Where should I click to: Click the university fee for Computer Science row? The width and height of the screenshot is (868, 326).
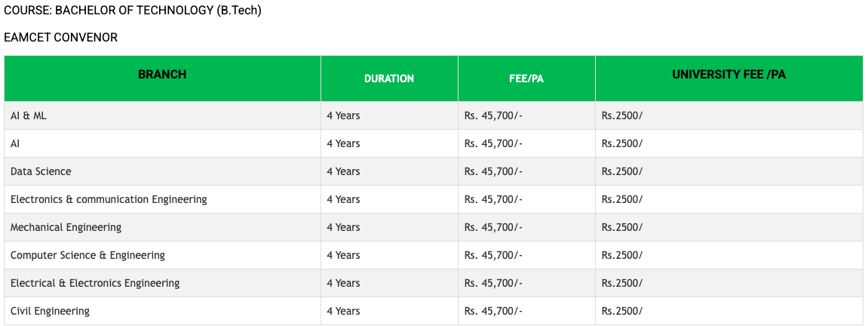click(x=622, y=255)
